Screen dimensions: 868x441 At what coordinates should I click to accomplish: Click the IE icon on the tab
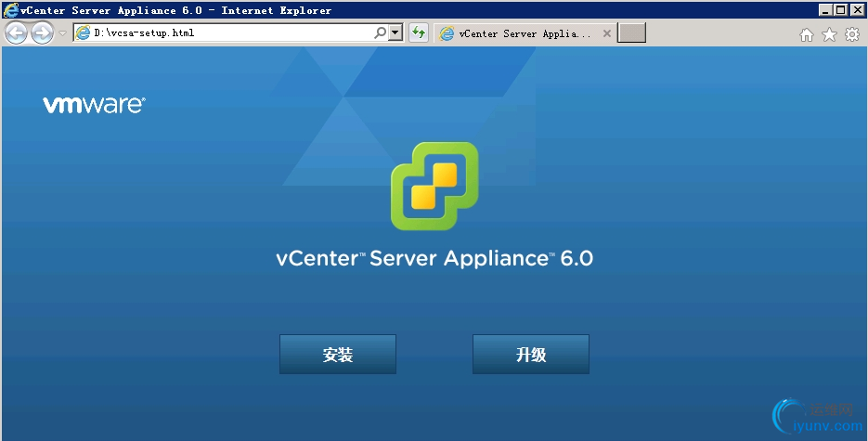[x=447, y=33]
